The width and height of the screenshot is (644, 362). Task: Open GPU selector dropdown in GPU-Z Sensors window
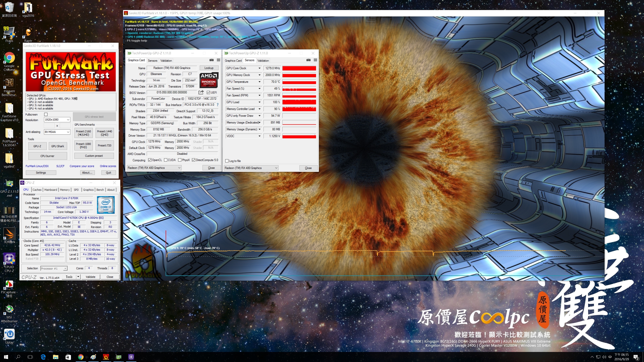251,168
